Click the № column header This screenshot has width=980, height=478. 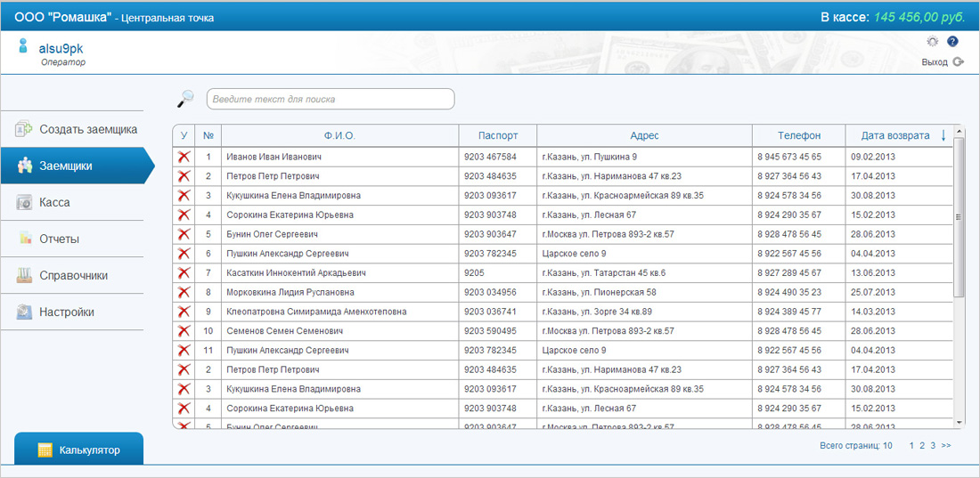point(208,135)
